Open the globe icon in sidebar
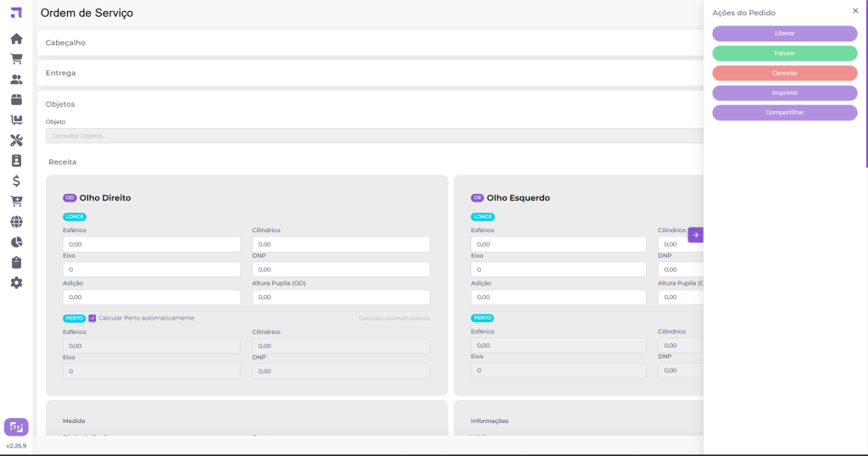Screen dimensions: 868x456 click(x=16, y=222)
